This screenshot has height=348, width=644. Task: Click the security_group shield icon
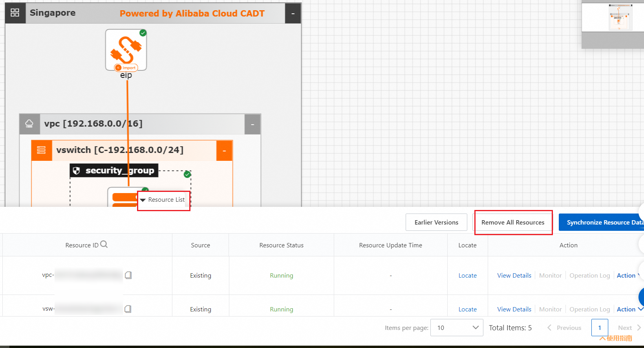click(x=77, y=171)
